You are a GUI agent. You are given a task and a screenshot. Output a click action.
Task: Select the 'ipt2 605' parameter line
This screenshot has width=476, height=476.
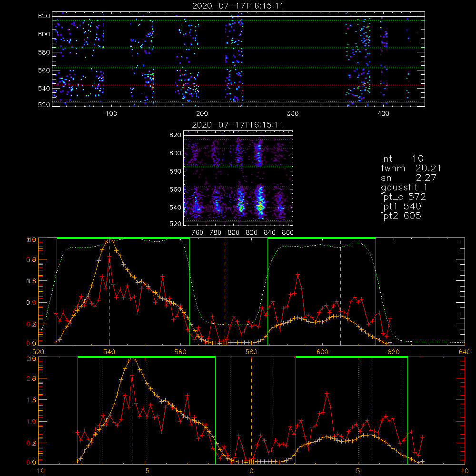click(x=401, y=216)
